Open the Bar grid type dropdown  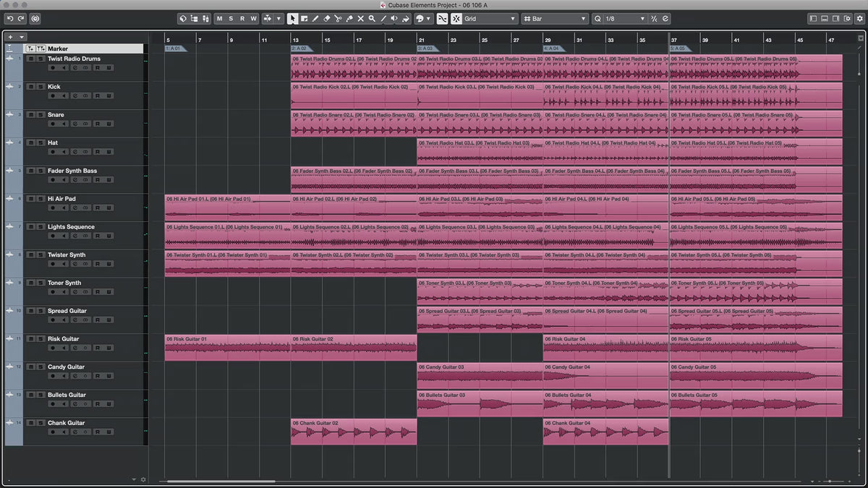(555, 18)
